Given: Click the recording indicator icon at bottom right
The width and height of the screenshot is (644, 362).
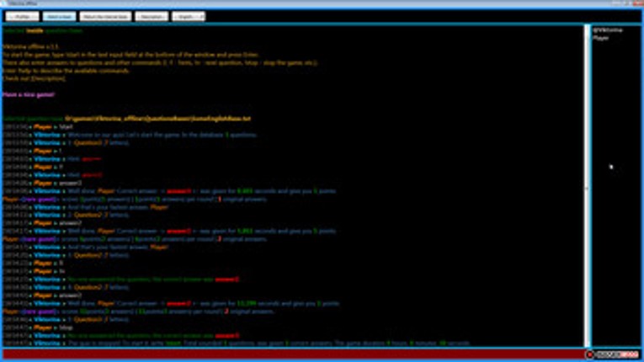Looking at the screenshot, I should coord(590,354).
